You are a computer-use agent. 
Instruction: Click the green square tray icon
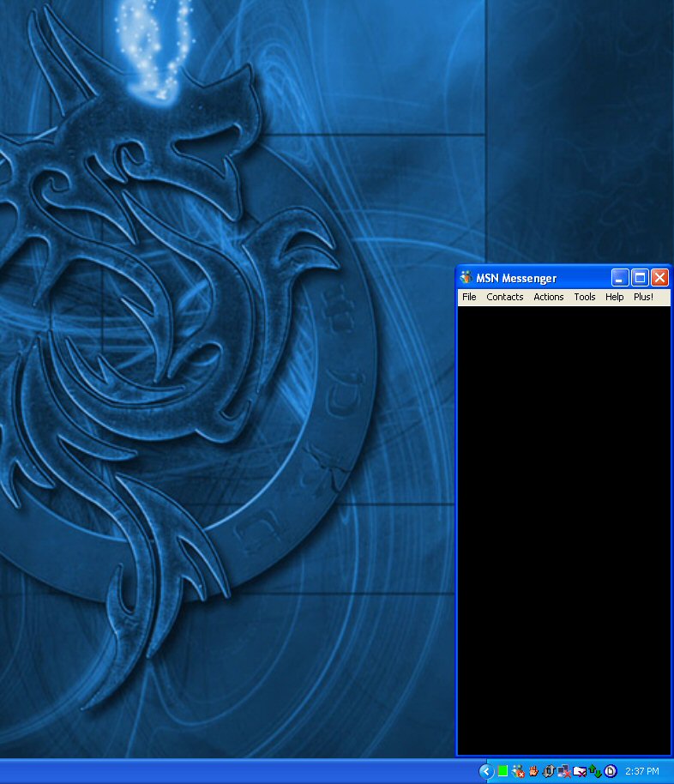coord(502,771)
